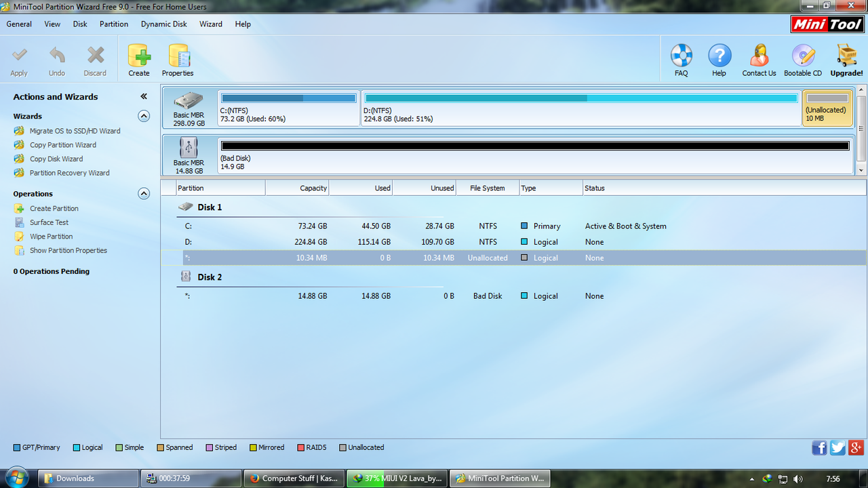Collapse the Actions and Wizards panel
The image size is (868, 488).
pos(144,97)
